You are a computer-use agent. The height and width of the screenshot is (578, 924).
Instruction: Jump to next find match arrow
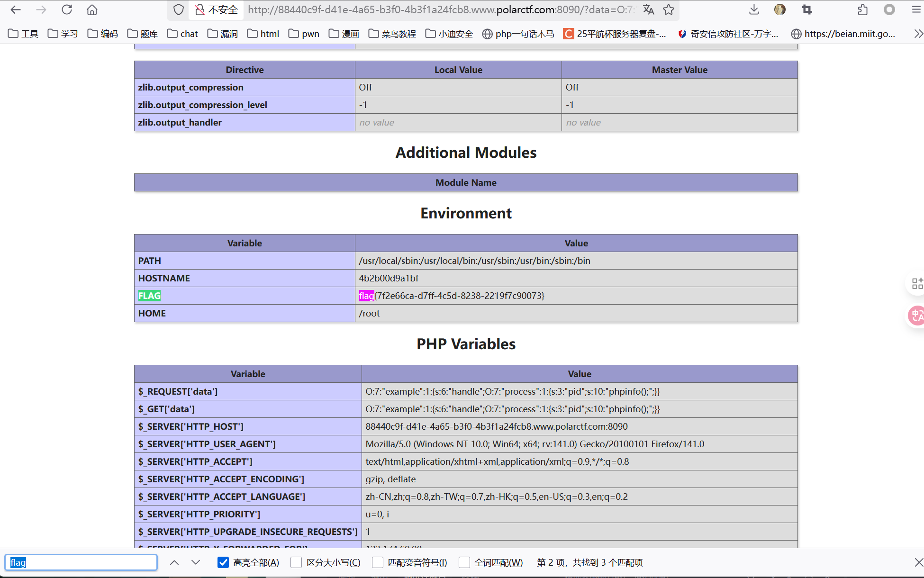(196, 562)
